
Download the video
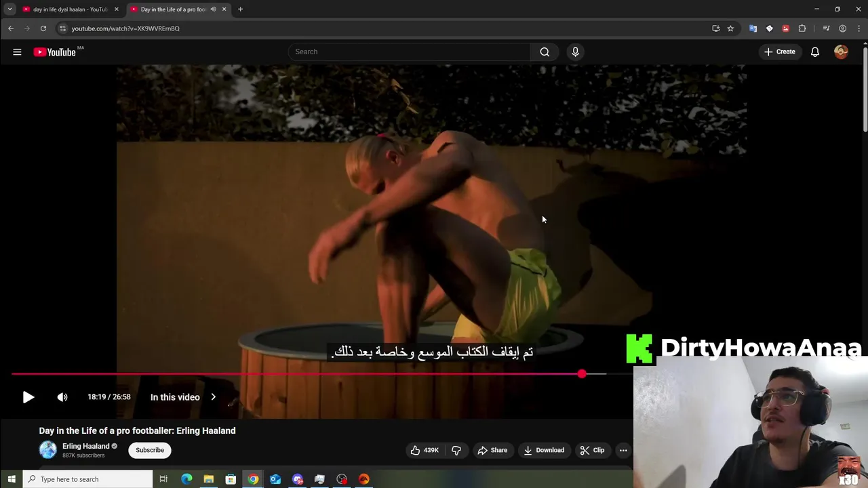click(544, 450)
